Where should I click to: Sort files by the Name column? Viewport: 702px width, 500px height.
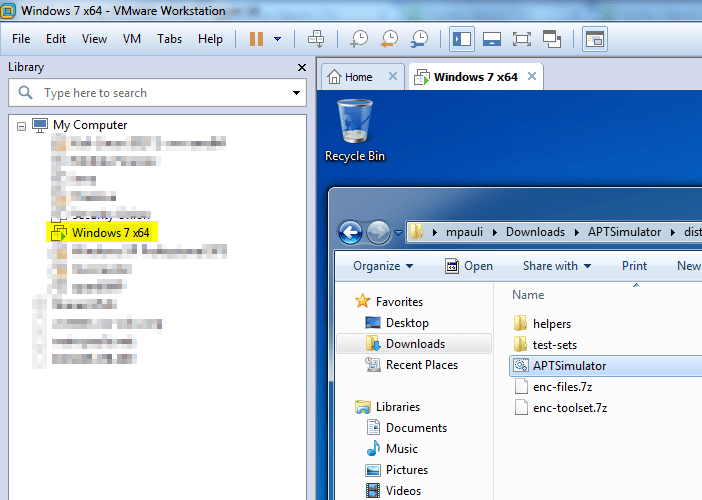click(528, 295)
